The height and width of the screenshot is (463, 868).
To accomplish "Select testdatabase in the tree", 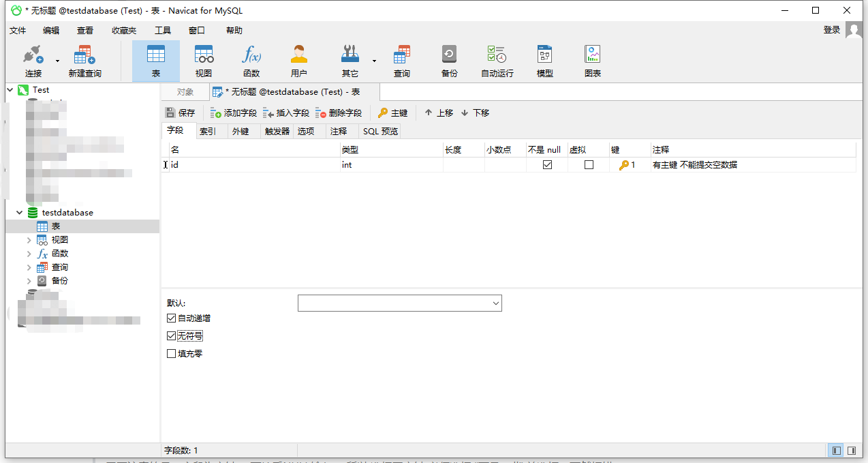I will 67,213.
